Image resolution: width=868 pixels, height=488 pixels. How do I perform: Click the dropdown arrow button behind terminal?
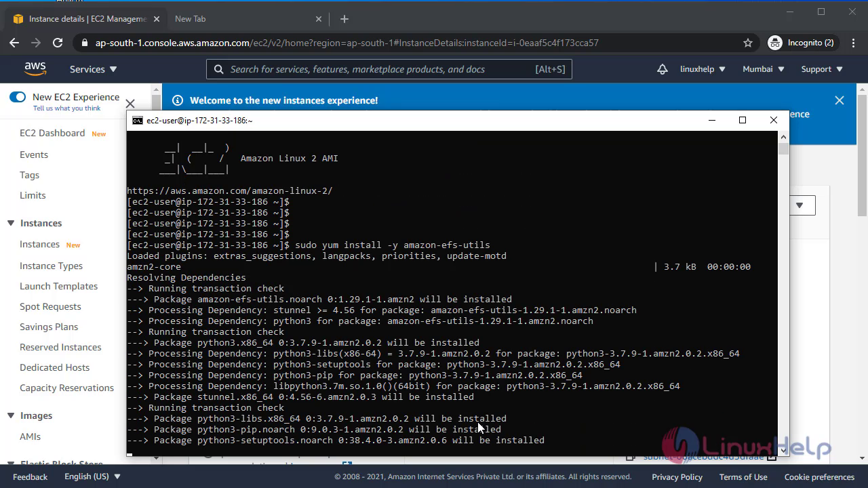tap(800, 205)
